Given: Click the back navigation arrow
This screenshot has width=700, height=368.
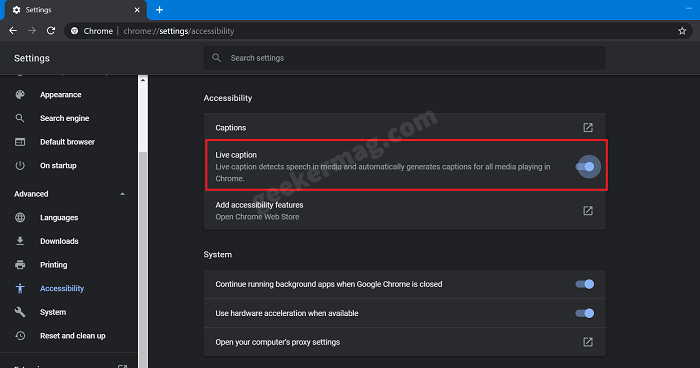Looking at the screenshot, I should coord(13,31).
